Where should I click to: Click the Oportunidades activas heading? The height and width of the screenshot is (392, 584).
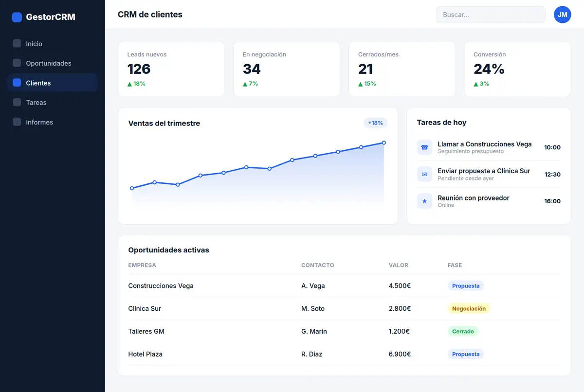(x=168, y=250)
